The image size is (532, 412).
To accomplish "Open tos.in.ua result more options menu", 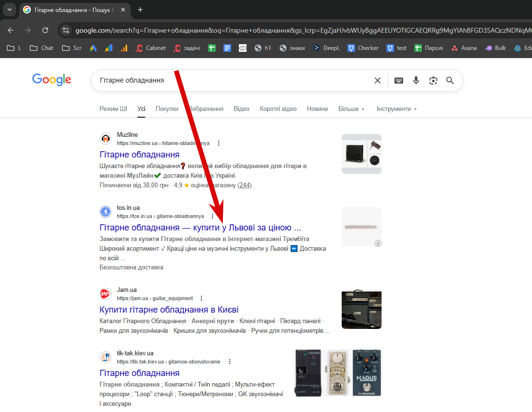I will (213, 216).
